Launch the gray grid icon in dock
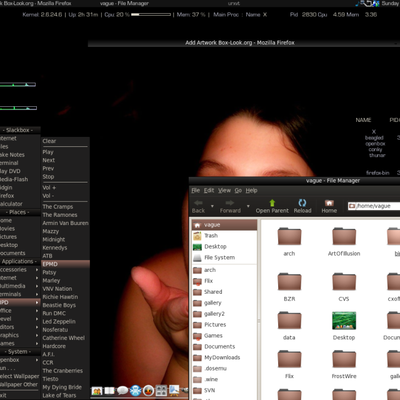The height and width of the screenshot is (400, 400). click(x=161, y=390)
